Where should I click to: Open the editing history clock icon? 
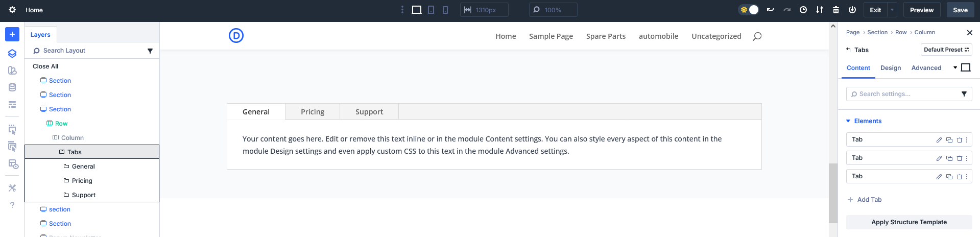(x=803, y=10)
